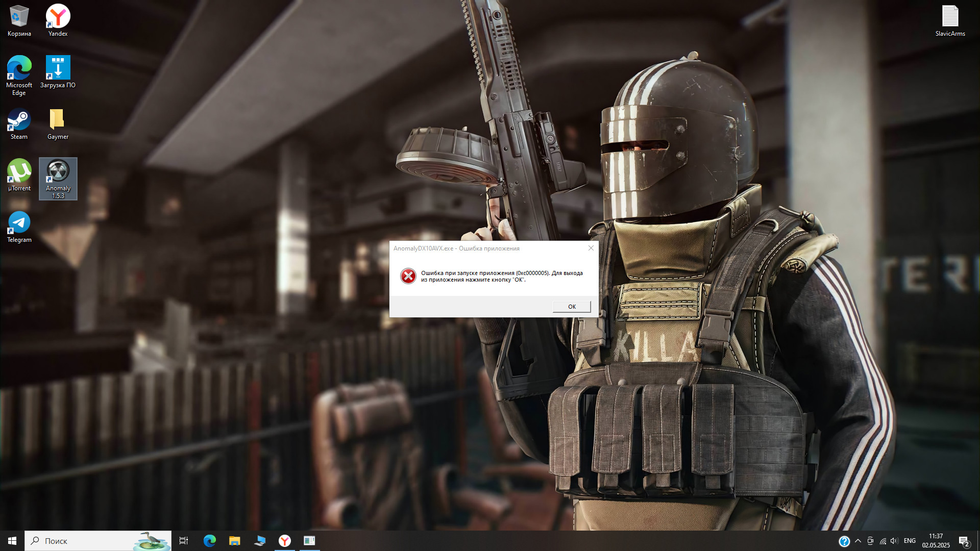Image resolution: width=980 pixels, height=551 pixels.
Task: Show hidden system tray icons
Action: point(858,541)
